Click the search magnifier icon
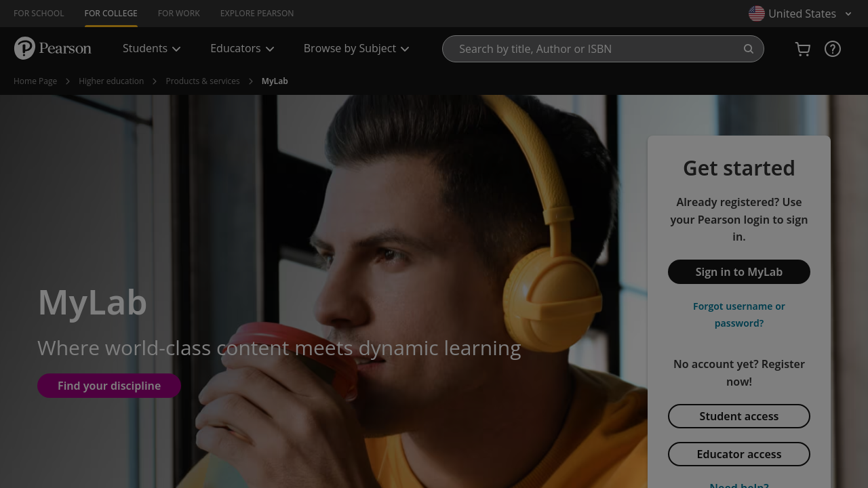This screenshot has width=868, height=488. 749,49
